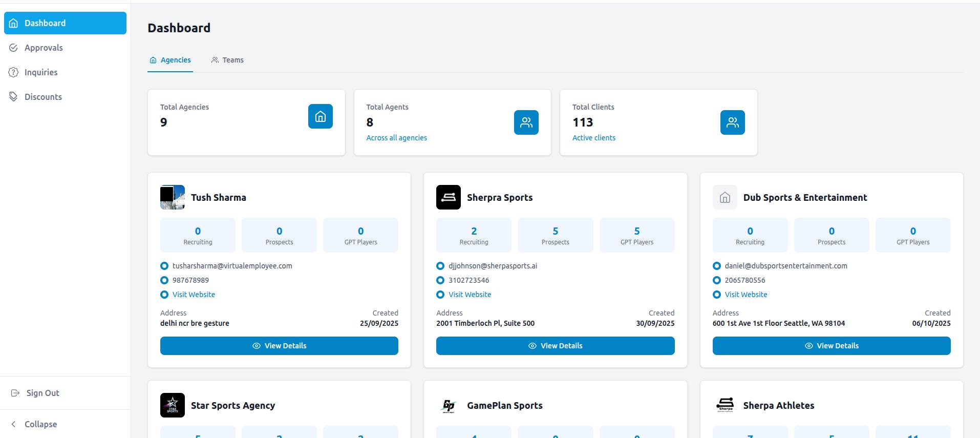Switch to the Agencies tab
980x438 pixels.
coord(170,60)
